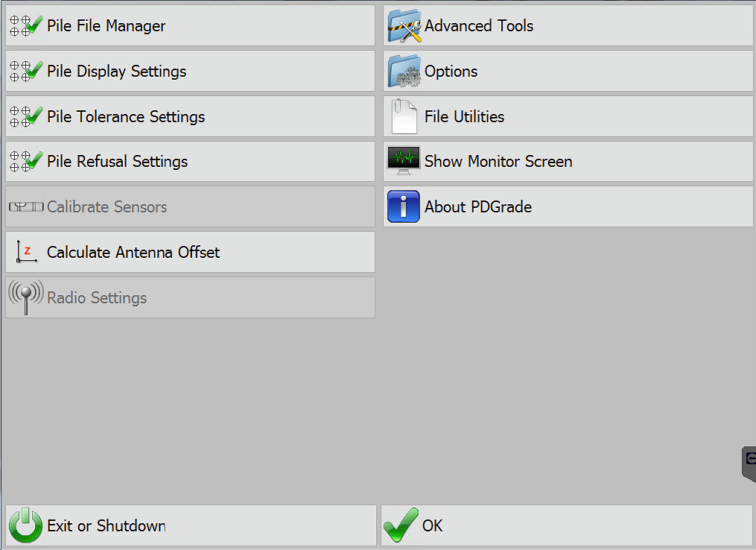The image size is (756, 550).
Task: Click the Pile Refusal Settings icon
Action: [x=26, y=162]
